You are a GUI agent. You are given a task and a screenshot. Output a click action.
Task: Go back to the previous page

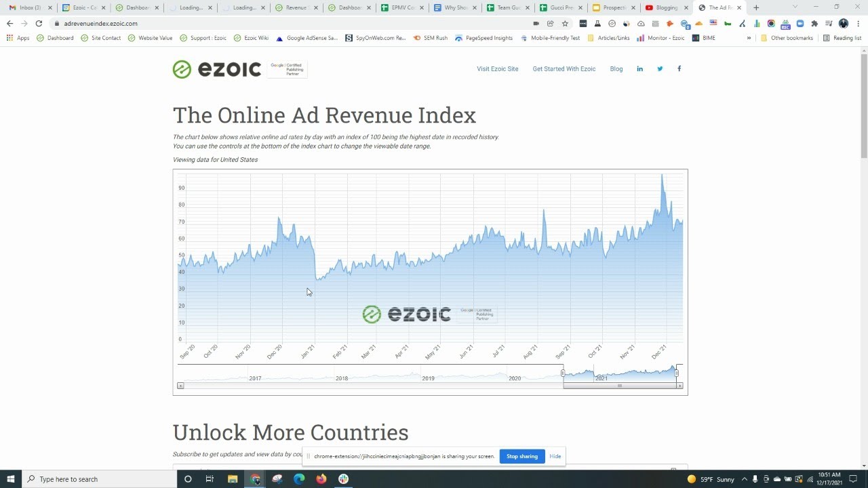click(x=9, y=23)
